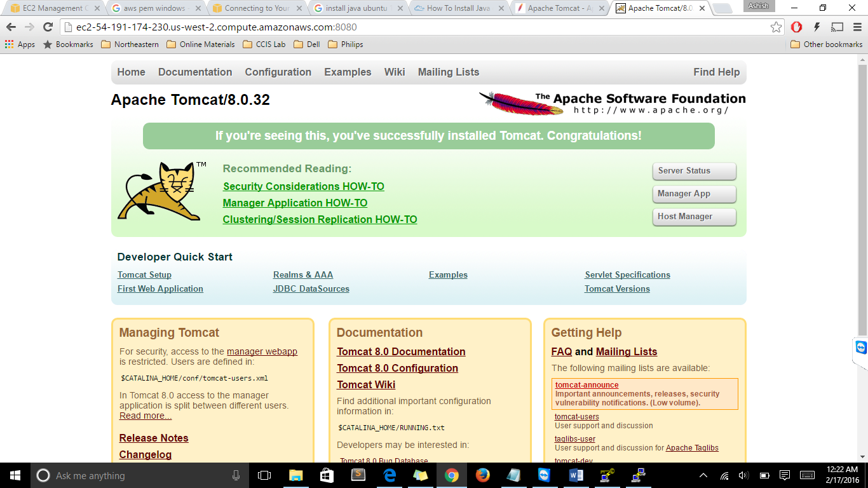This screenshot has width=868, height=488.
Task: Launch Firefox from the taskbar
Action: [x=483, y=475]
